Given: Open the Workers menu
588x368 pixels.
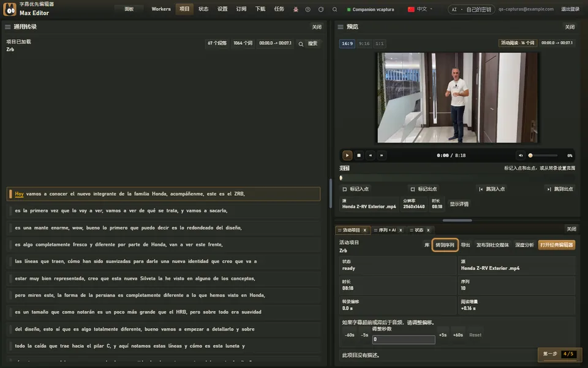Looking at the screenshot, I should [x=161, y=9].
